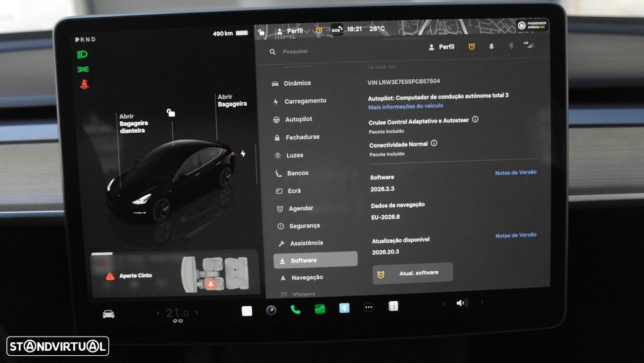Tap the Bluetooth icon in settings header
The width and height of the screenshot is (644, 363).
(511, 46)
